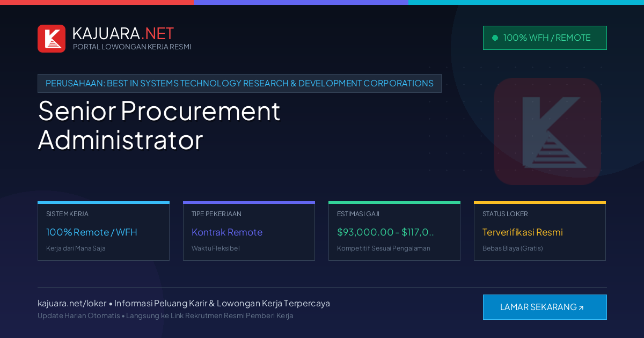Click the '100% Remote / WFH' value text
This screenshot has height=338, width=644.
92,232
